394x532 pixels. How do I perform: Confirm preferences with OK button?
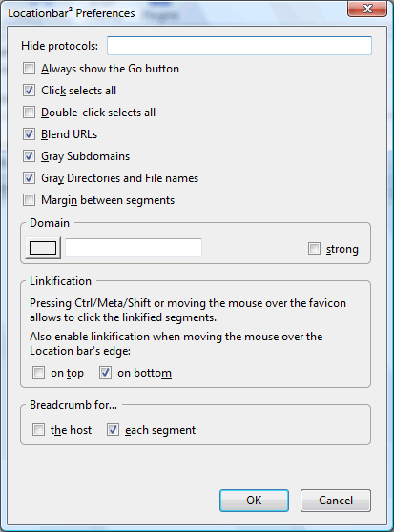click(254, 501)
